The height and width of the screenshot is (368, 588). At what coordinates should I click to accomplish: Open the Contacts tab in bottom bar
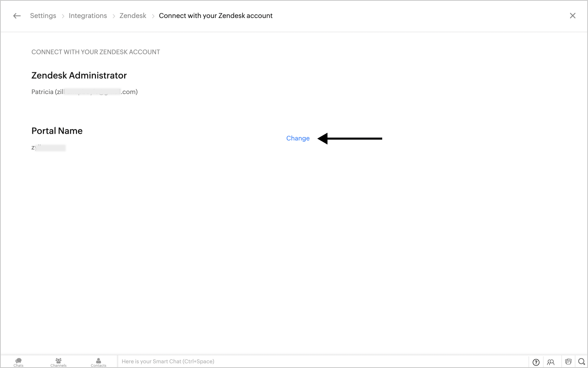(98, 362)
